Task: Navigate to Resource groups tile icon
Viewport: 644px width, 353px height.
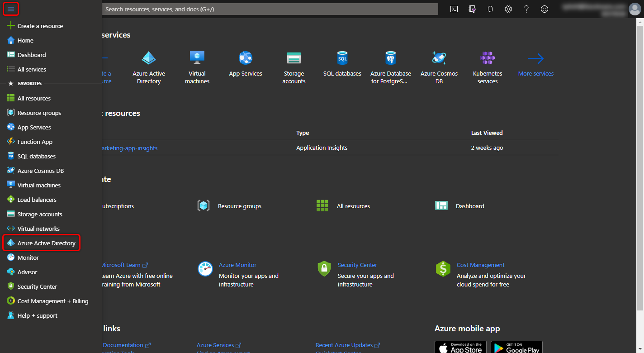Action: (204, 206)
